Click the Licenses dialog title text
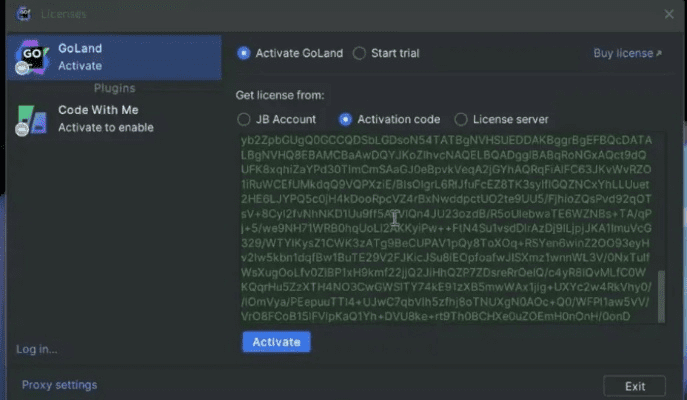 coord(64,14)
